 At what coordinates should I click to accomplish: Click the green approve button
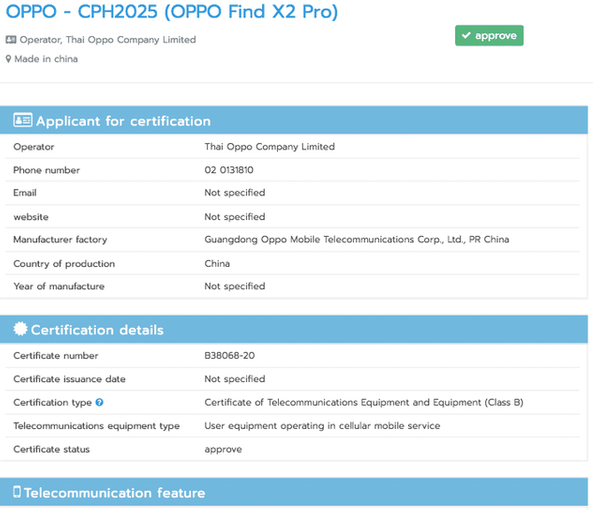click(489, 36)
